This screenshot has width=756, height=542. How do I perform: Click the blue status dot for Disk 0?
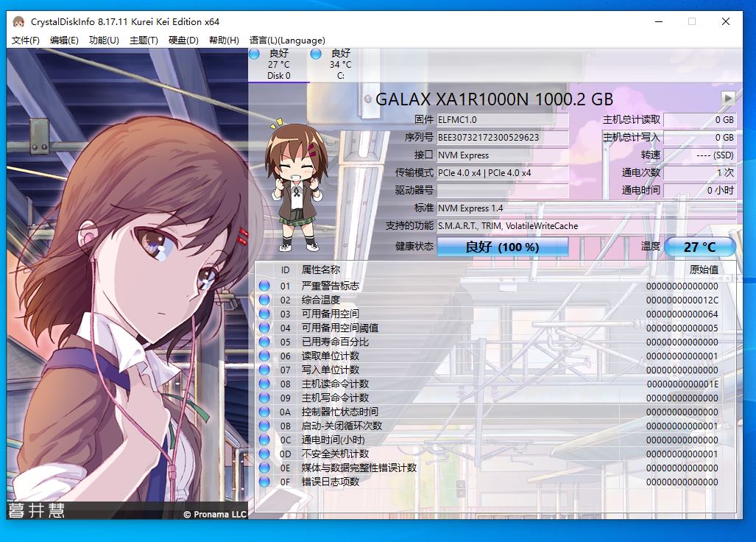click(x=255, y=54)
